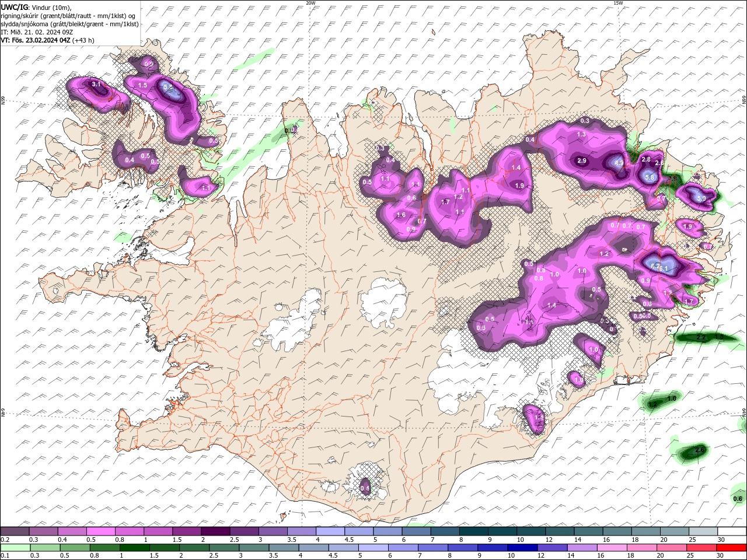Click the 'UWC/IG: Vindur (10m)' title text

36,7
